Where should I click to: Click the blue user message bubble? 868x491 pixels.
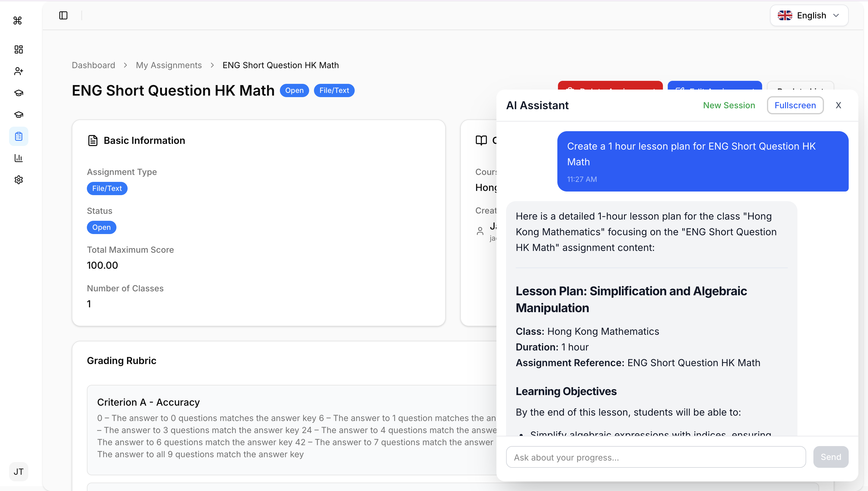[702, 161]
